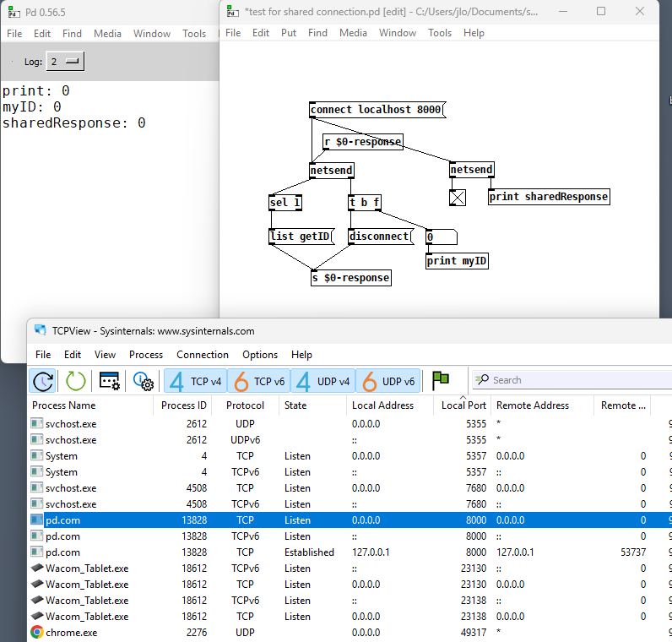Open TCPView options window gear icon
The height and width of the screenshot is (642, 672).
point(110,381)
